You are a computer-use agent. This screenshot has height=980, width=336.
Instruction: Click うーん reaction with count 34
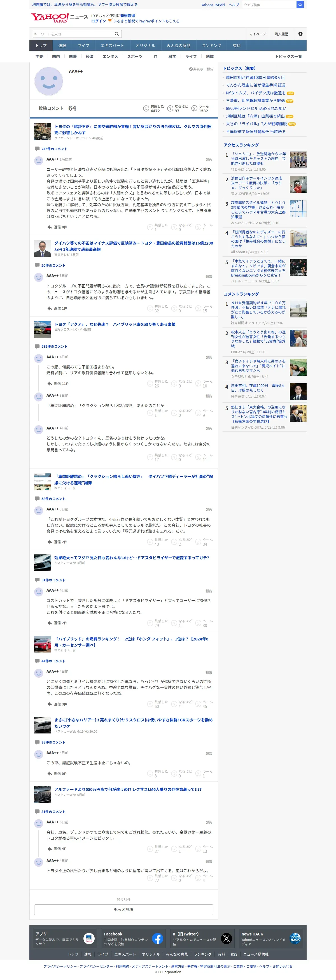click(x=204, y=542)
